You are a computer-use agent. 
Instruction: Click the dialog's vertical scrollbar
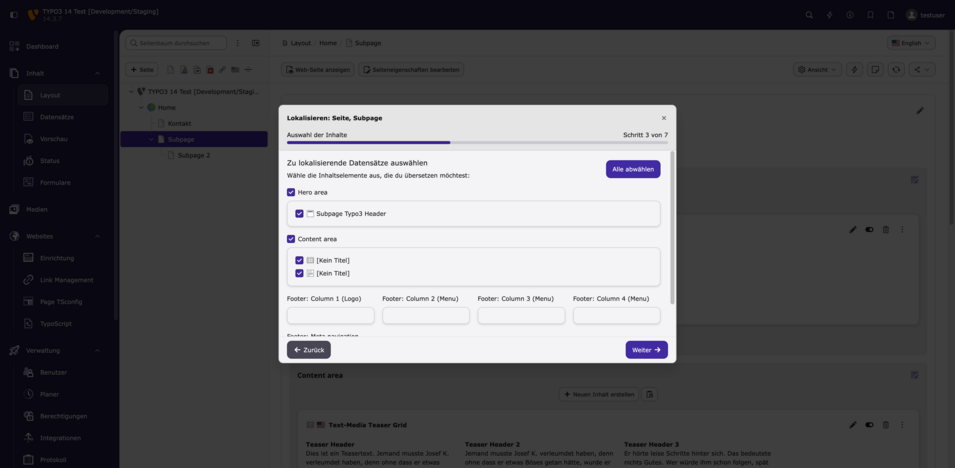point(672,227)
